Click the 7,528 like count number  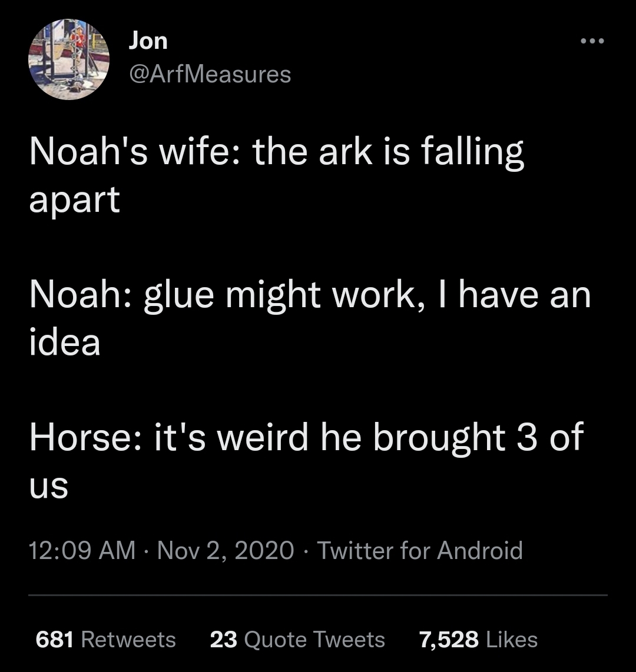click(448, 640)
